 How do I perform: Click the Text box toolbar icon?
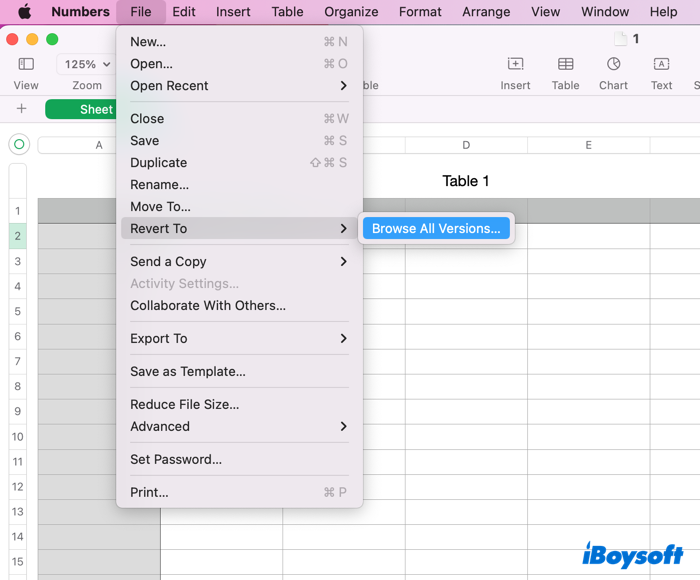[x=661, y=64]
